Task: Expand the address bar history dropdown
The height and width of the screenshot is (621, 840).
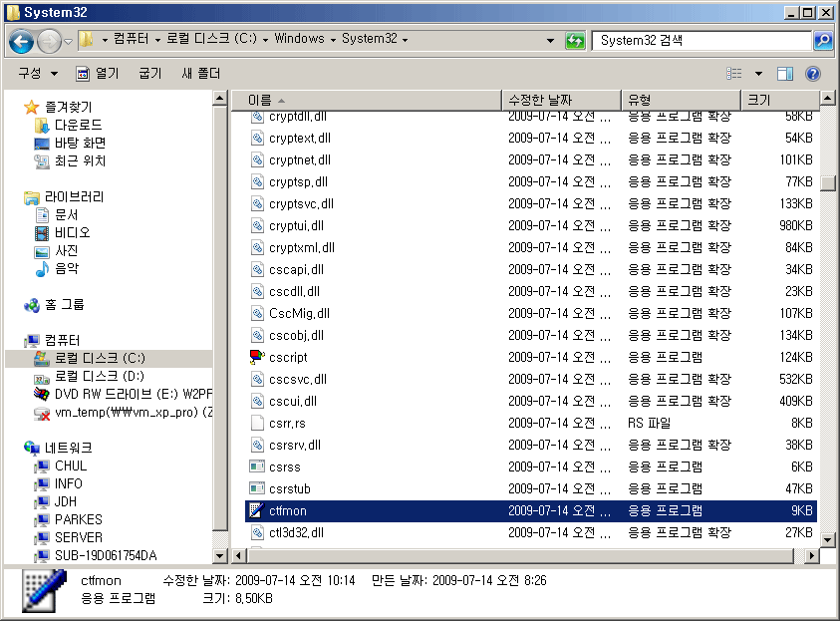Action: 550,40
